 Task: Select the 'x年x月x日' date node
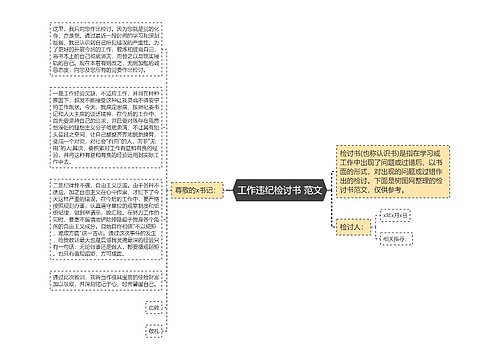click(x=395, y=215)
